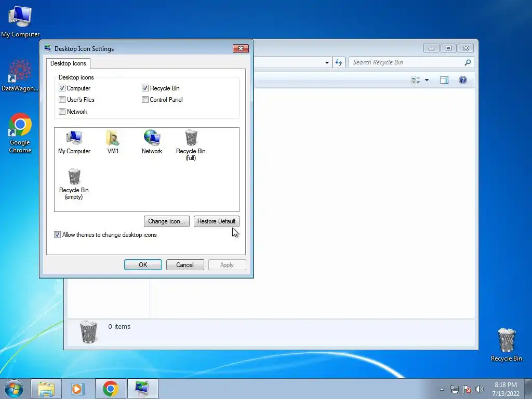The image size is (532, 399).
Task: Click Cancel in Desktop Icon Settings
Action: [x=185, y=264]
